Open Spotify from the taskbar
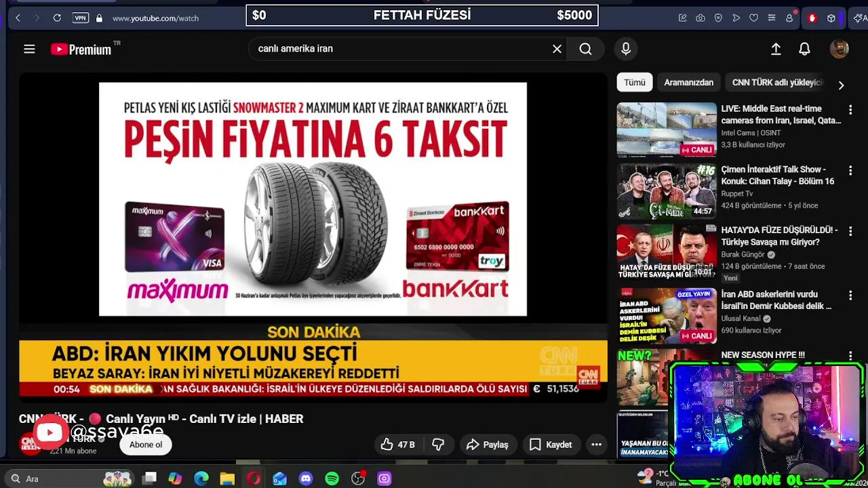The image size is (868, 488). click(332, 479)
